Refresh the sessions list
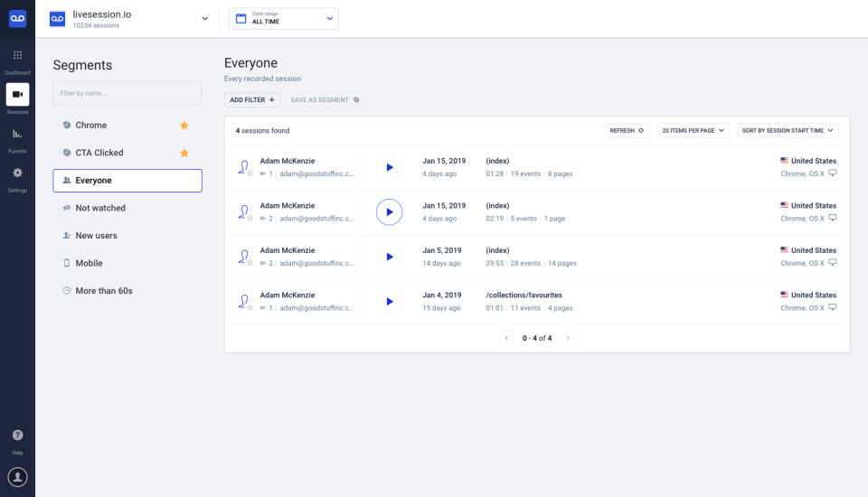This screenshot has width=868, height=497. [x=627, y=130]
